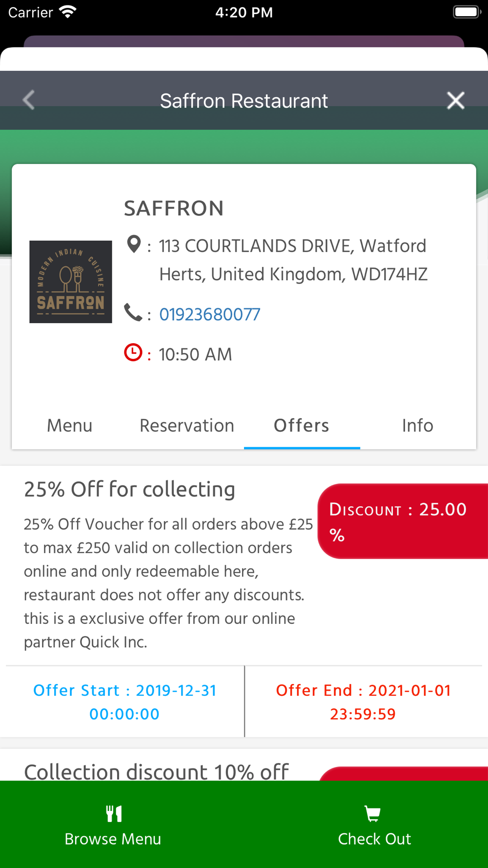488x868 pixels.
Task: Tap the restaurant address text
Action: coord(293,260)
